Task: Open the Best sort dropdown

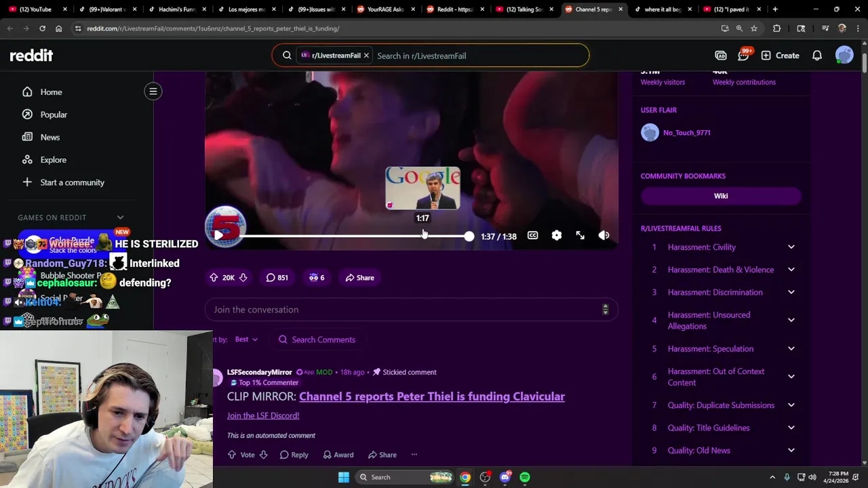Action: [x=246, y=340]
